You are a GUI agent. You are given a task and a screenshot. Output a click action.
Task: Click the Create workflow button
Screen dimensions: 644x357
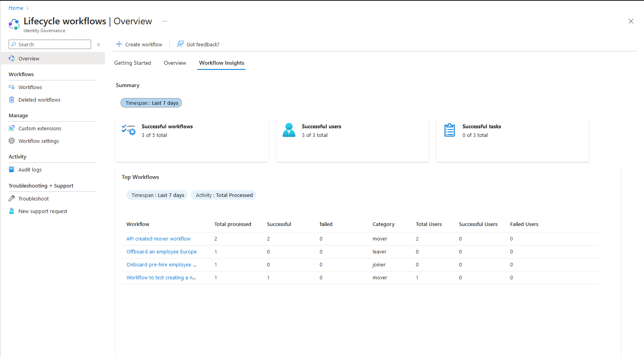[x=139, y=44]
